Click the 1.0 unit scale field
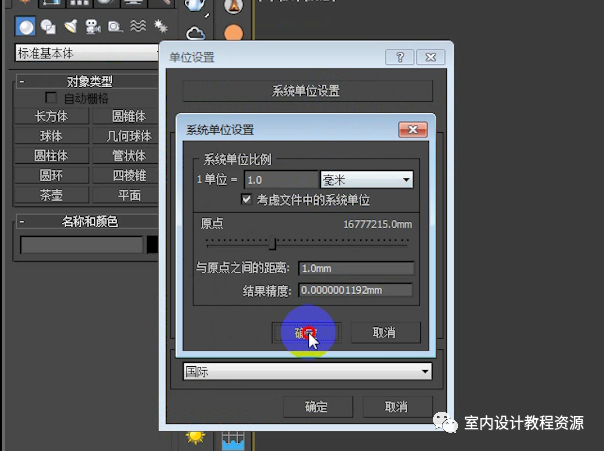This screenshot has width=604, height=451. point(281,179)
